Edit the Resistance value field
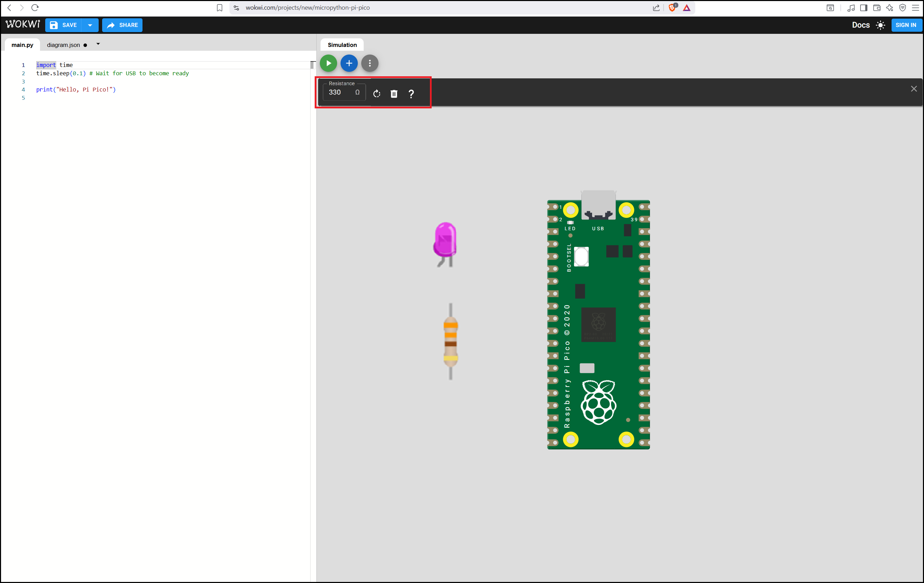Screen dimensions: 924x583 click(x=344, y=92)
